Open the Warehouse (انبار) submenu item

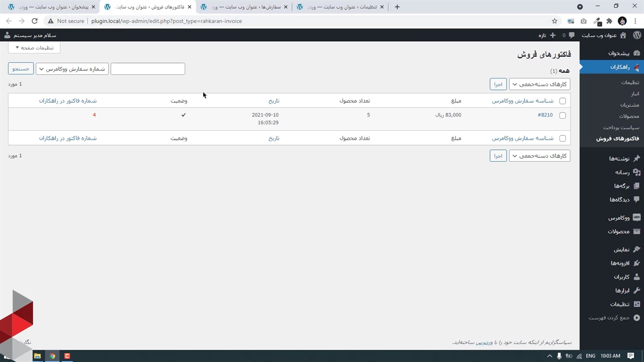click(x=635, y=94)
